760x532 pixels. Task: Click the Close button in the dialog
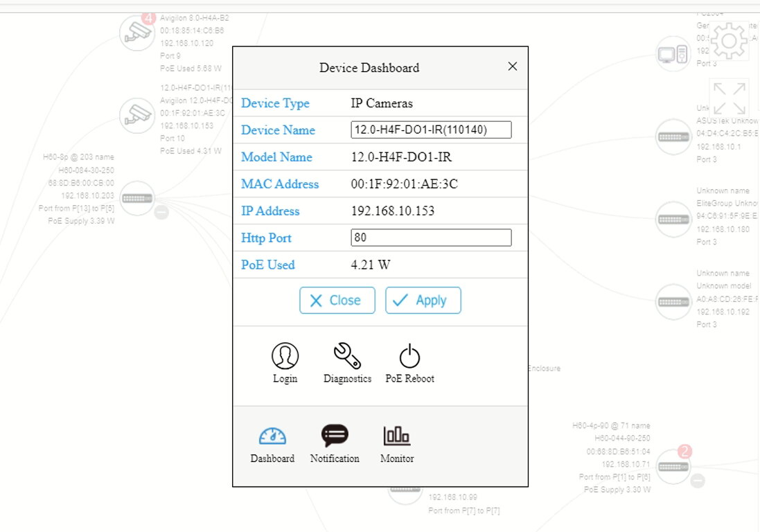click(x=337, y=301)
